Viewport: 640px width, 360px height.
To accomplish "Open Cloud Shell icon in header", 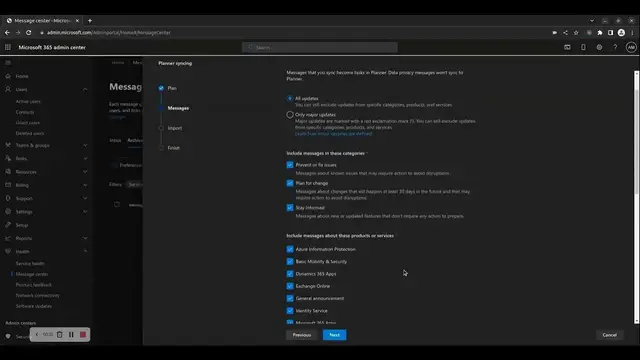I will coord(567,47).
